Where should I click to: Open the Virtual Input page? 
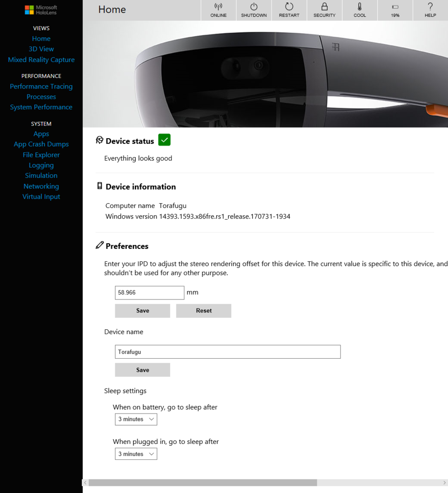[x=41, y=197]
